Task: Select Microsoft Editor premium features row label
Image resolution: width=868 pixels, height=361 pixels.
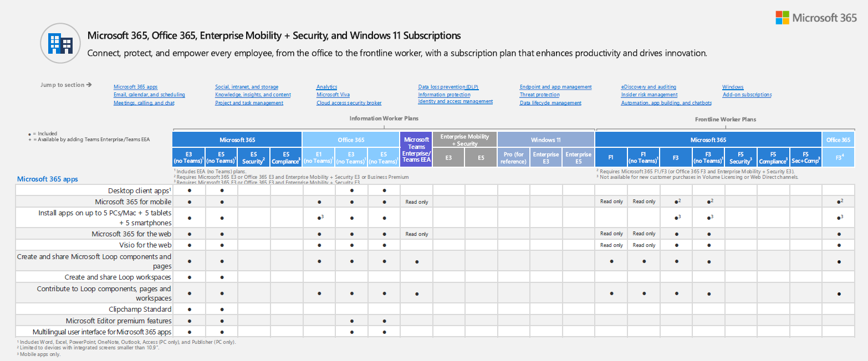Action: tap(119, 321)
